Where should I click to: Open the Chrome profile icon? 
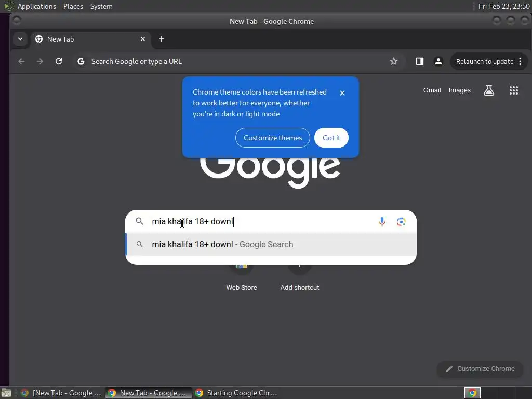(x=438, y=61)
